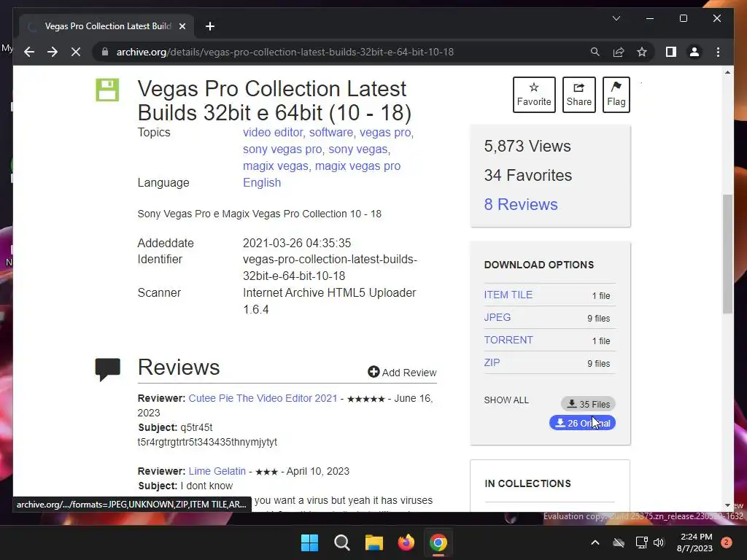Screen dimensions: 747x560
Task: Click the page vertical scrollbar thumb
Action: pos(727,254)
